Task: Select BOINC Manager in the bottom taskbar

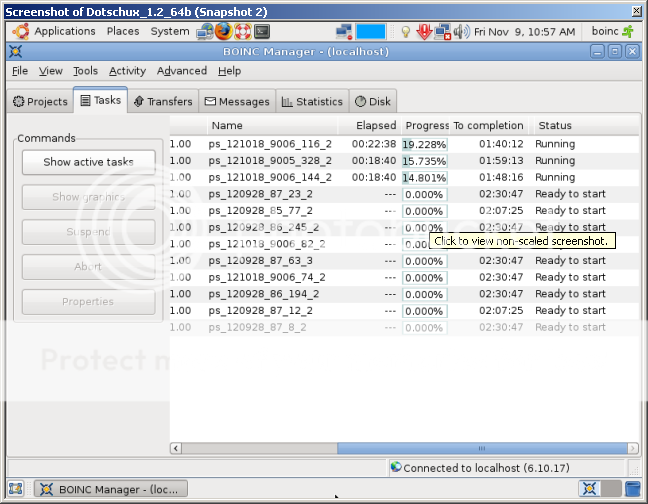Action: click(x=106, y=489)
